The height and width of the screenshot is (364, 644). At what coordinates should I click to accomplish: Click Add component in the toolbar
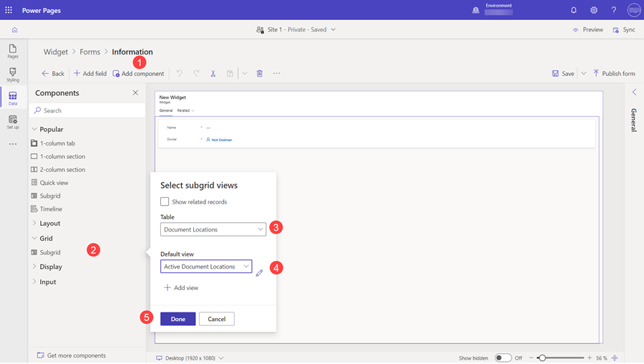tap(138, 73)
